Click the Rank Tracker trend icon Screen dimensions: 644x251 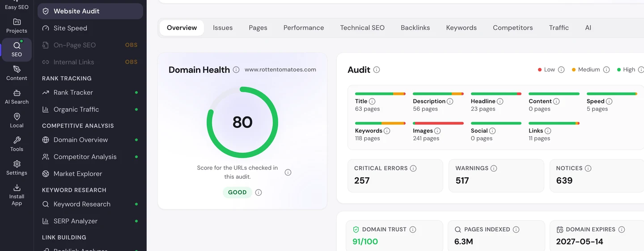(x=46, y=92)
